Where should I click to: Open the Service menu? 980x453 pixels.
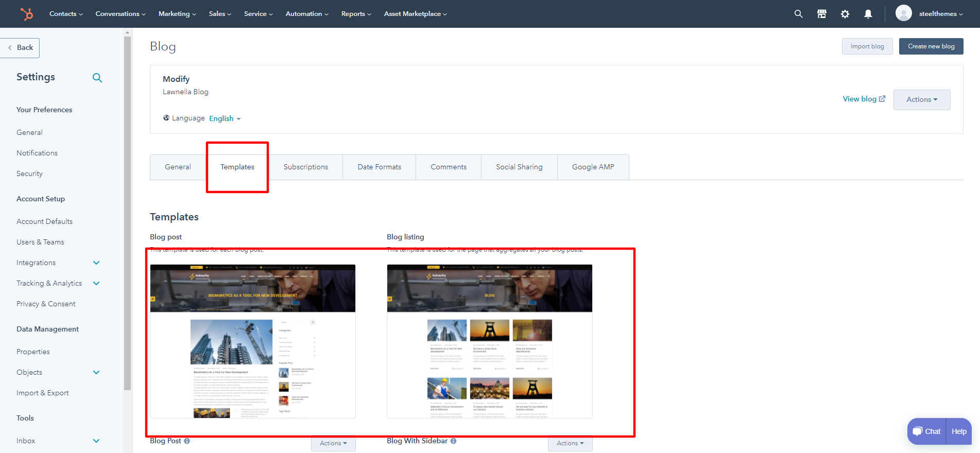pos(259,14)
